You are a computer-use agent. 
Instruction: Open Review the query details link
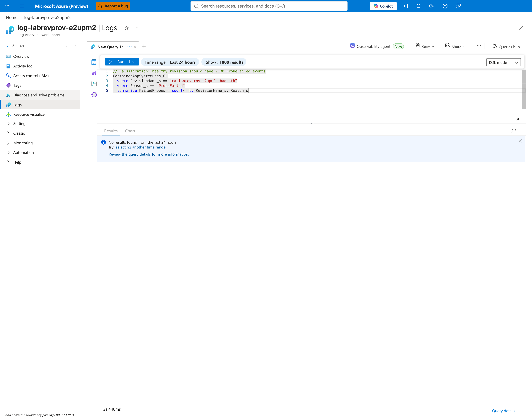(x=149, y=154)
